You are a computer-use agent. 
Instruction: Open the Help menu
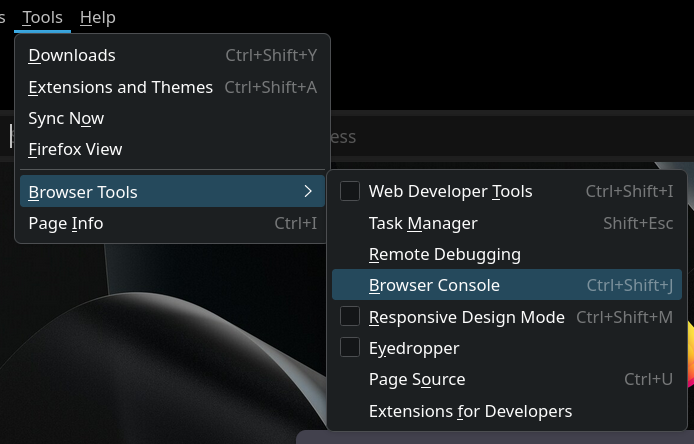pyautogui.click(x=98, y=18)
